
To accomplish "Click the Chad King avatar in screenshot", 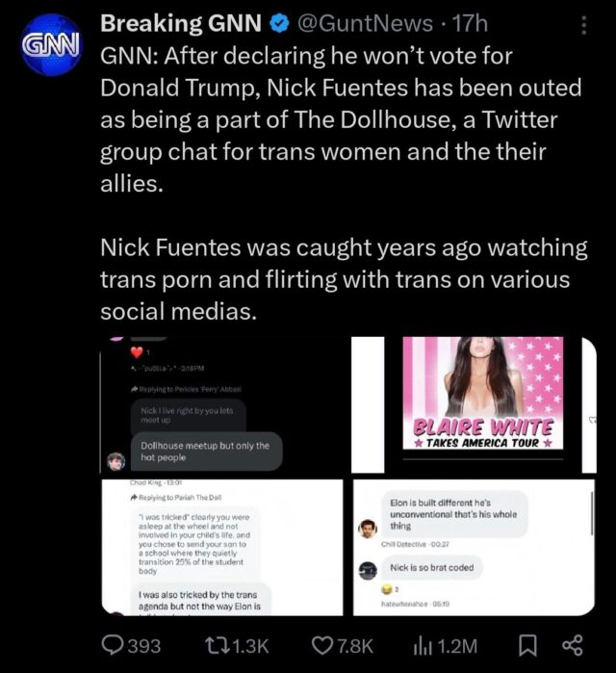I will click(115, 459).
